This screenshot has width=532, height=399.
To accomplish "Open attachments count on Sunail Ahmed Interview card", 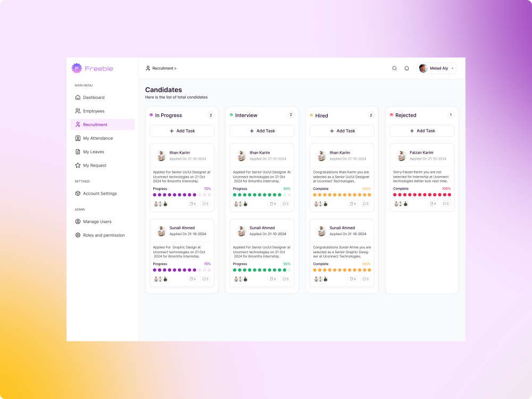I will pyautogui.click(x=273, y=279).
